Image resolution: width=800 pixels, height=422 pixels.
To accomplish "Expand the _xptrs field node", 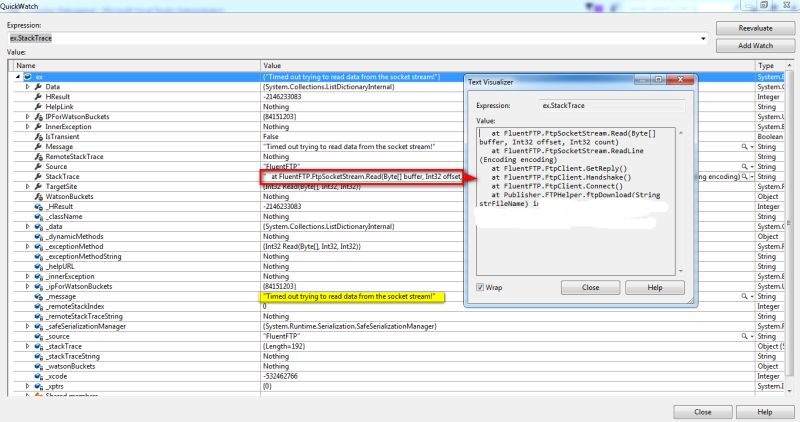I will tap(28, 386).
